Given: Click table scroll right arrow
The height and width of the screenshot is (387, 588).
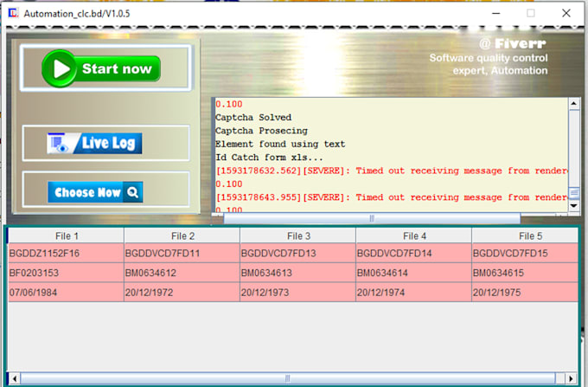Looking at the screenshot, I should [x=571, y=378].
